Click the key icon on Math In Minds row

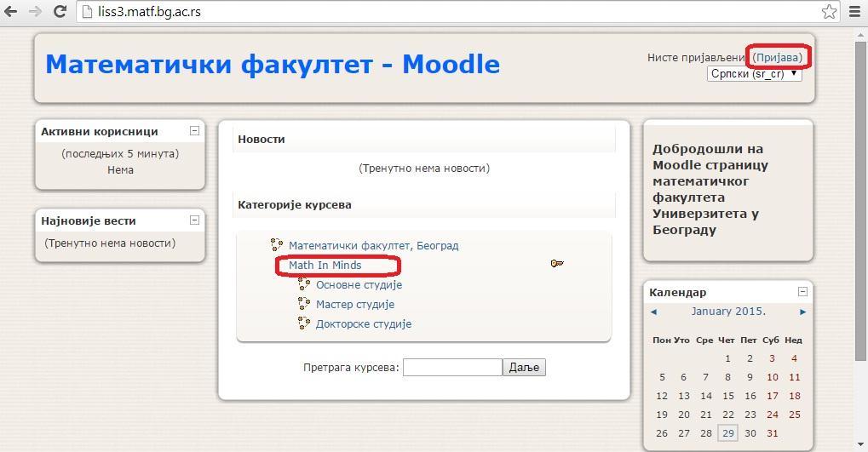557,263
